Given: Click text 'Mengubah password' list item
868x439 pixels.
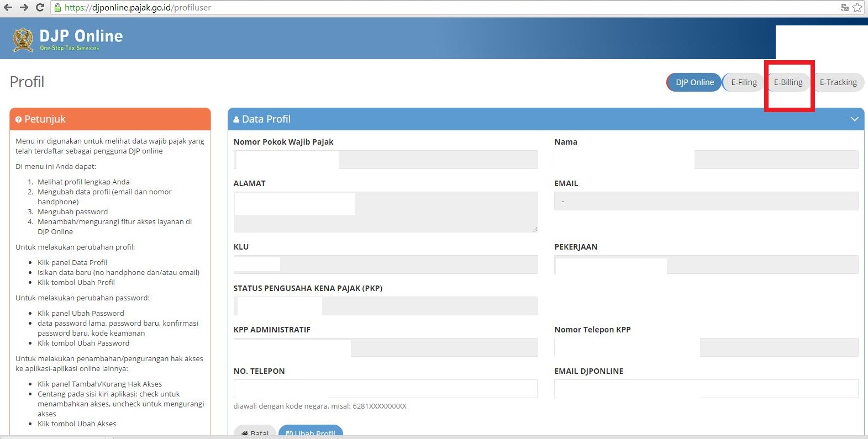Looking at the screenshot, I should coord(73,211).
